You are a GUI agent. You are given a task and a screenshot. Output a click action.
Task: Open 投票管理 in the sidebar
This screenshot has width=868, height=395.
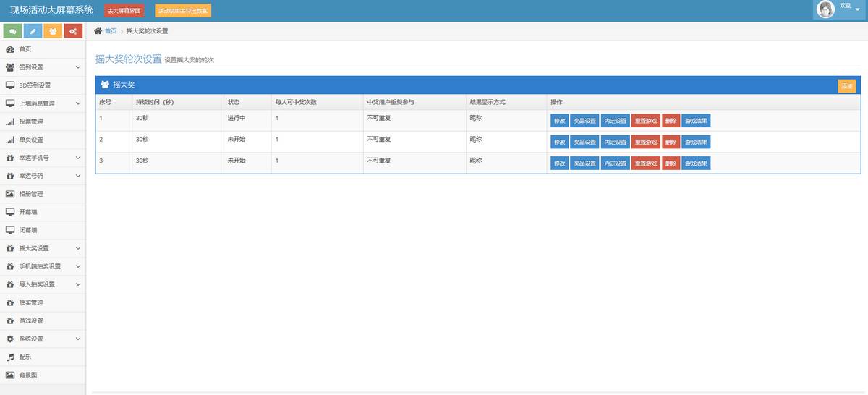pos(31,122)
